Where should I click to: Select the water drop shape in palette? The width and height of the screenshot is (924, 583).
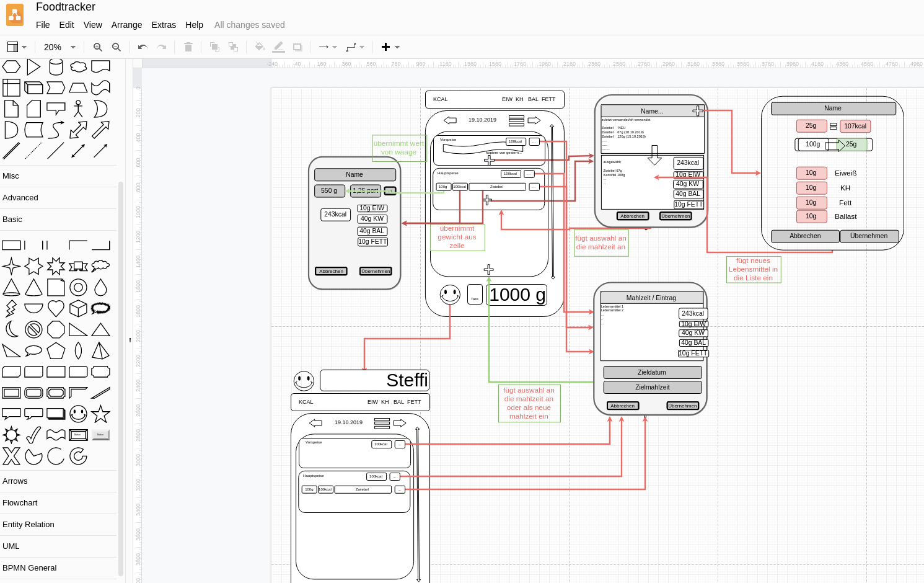[100, 287]
